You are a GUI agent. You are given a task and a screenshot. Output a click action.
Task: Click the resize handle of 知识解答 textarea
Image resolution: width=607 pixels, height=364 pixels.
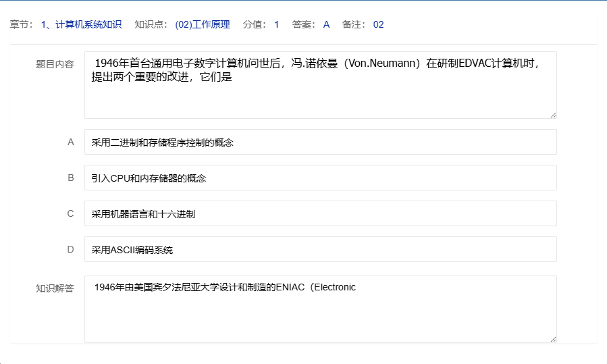553,339
